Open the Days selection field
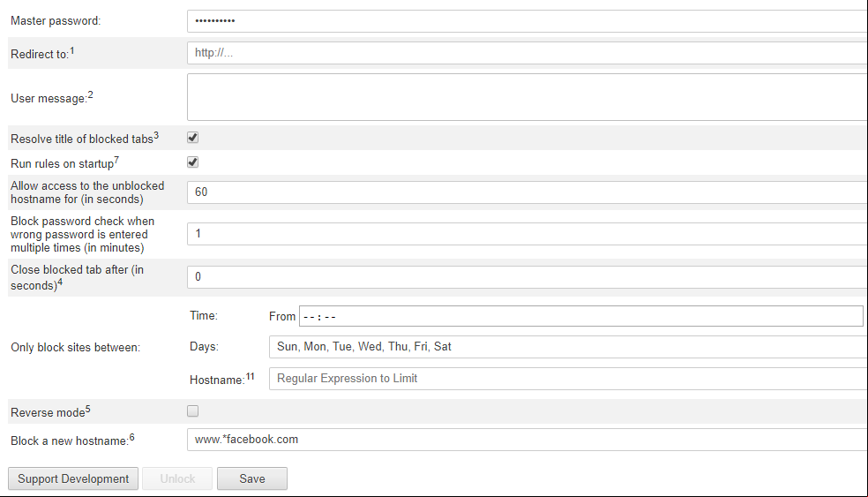Image resolution: width=868 pixels, height=497 pixels. pyautogui.click(x=568, y=347)
